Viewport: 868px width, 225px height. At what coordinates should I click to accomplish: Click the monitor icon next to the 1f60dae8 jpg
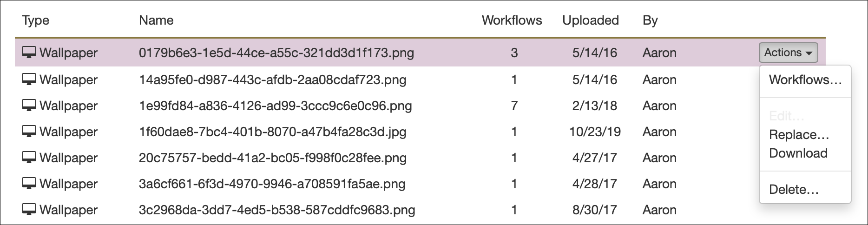(x=29, y=132)
